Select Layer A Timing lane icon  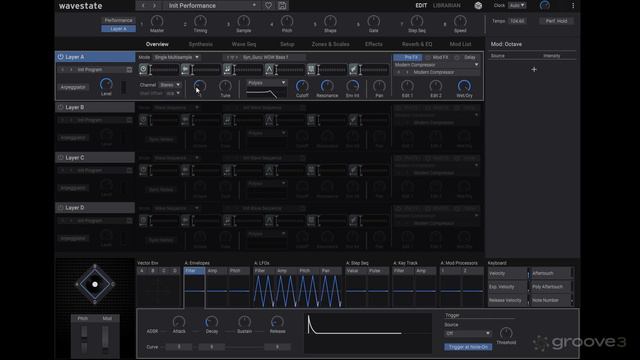[x=143, y=69]
